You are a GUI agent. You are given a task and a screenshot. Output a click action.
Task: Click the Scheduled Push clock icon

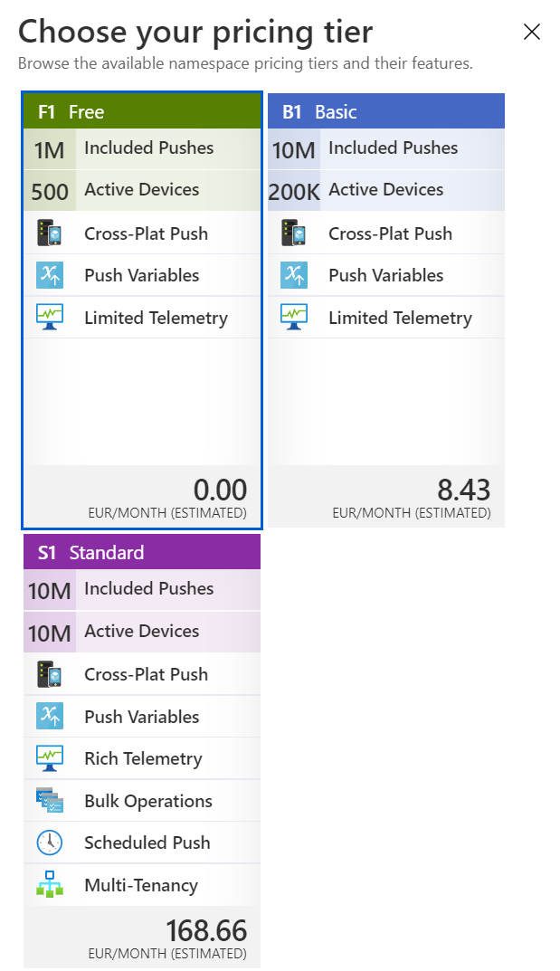click(50, 842)
